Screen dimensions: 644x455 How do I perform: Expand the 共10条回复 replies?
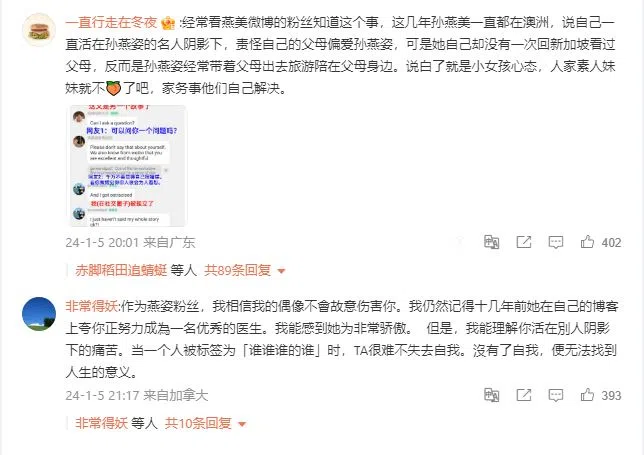(198, 423)
